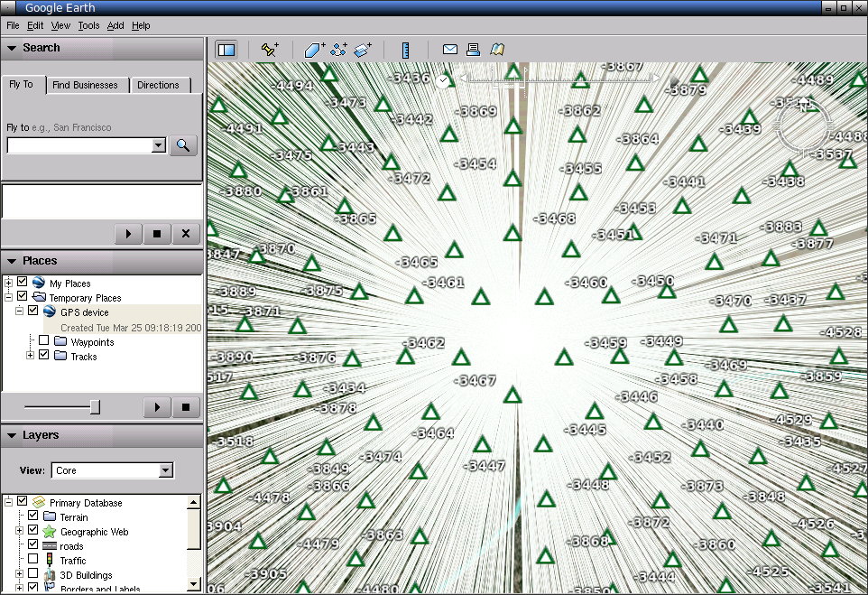Uncheck the GPS device checkbox
This screenshot has height=595, width=868.
pyautogui.click(x=33, y=311)
